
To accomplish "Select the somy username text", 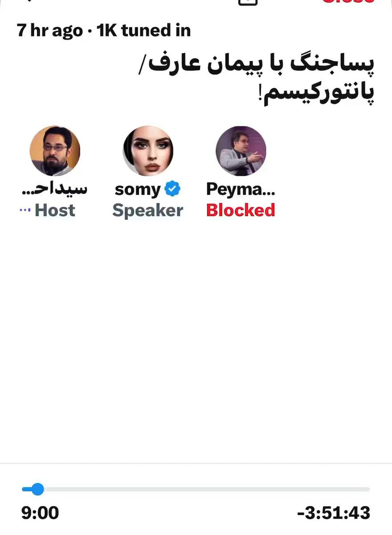I will tap(137, 189).
